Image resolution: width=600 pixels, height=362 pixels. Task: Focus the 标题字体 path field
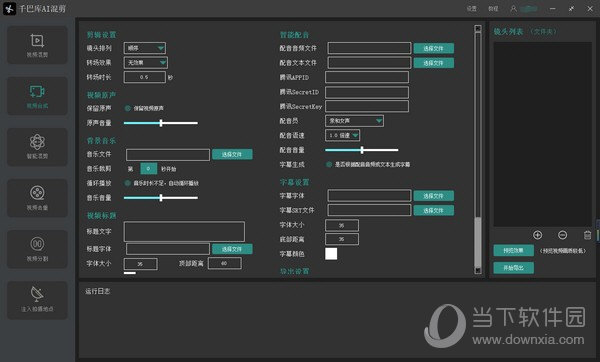point(168,249)
